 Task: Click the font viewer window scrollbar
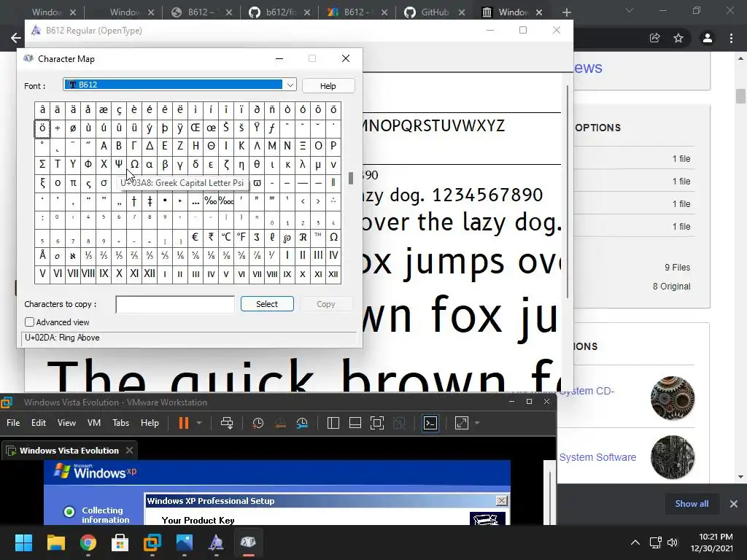coord(567,192)
